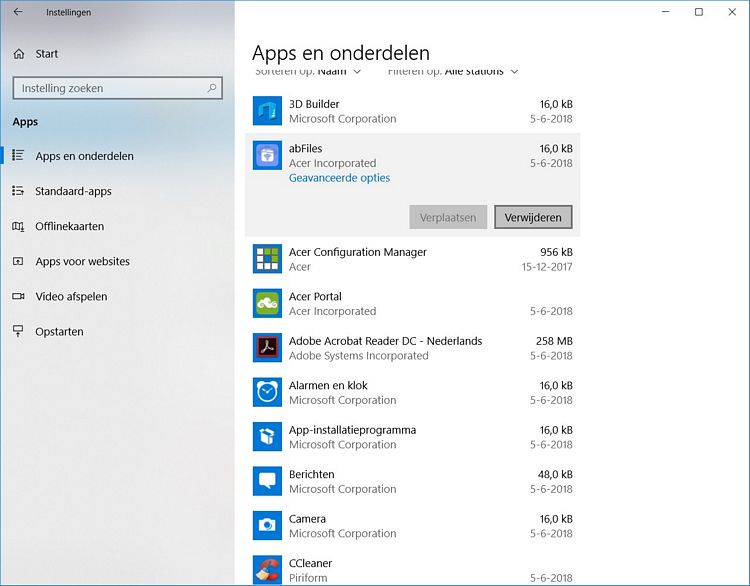Go back with the arrow button

pyautogui.click(x=18, y=12)
